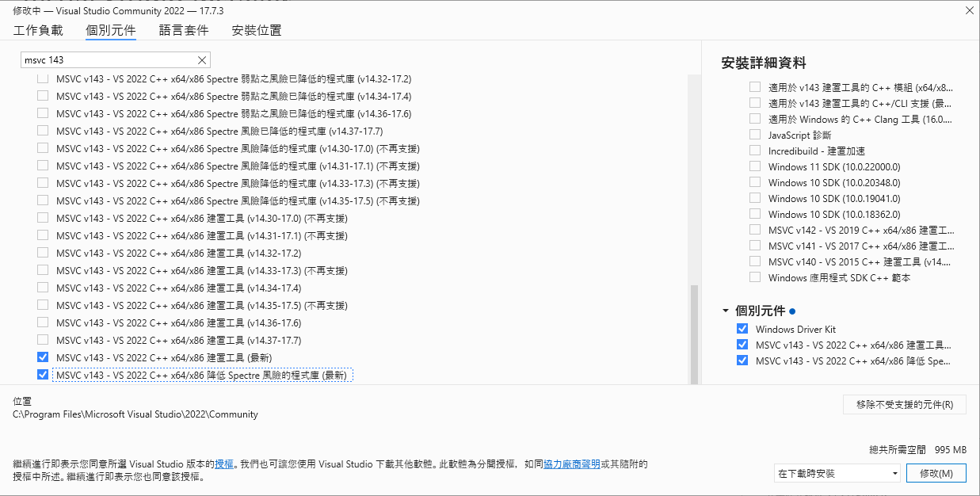This screenshot has height=496, width=980.
Task: Check 建置工具 (v14.32-17.2)
Action: pos(43,254)
